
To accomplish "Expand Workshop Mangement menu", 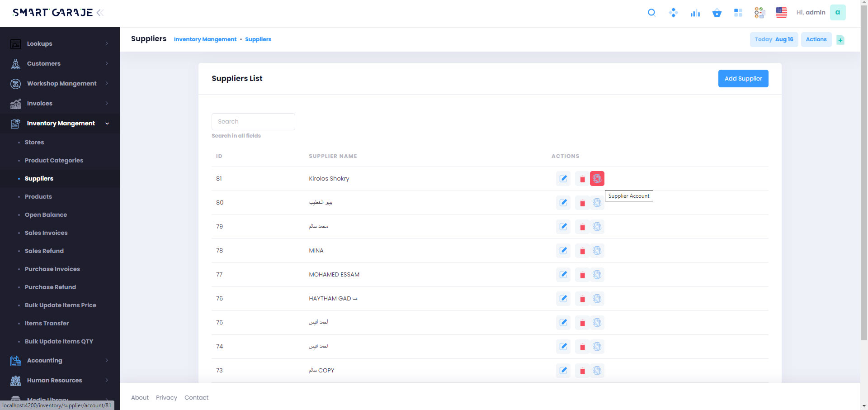I will pos(60,84).
